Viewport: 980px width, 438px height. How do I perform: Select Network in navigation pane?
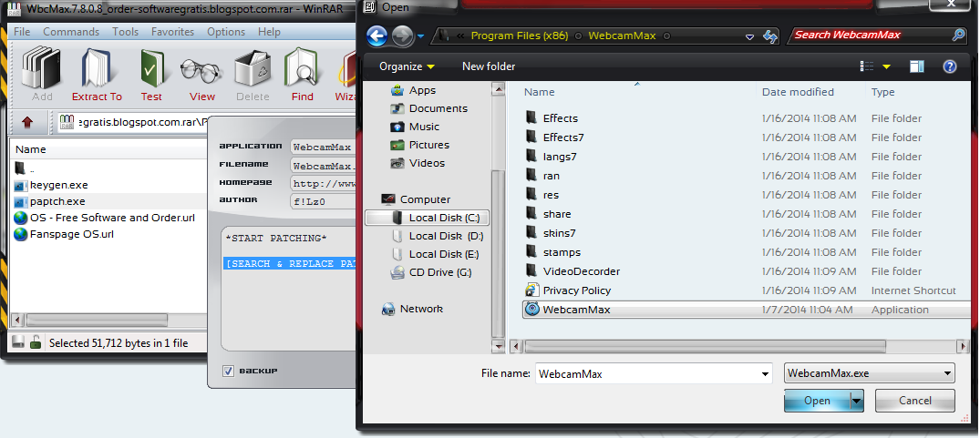412,309
